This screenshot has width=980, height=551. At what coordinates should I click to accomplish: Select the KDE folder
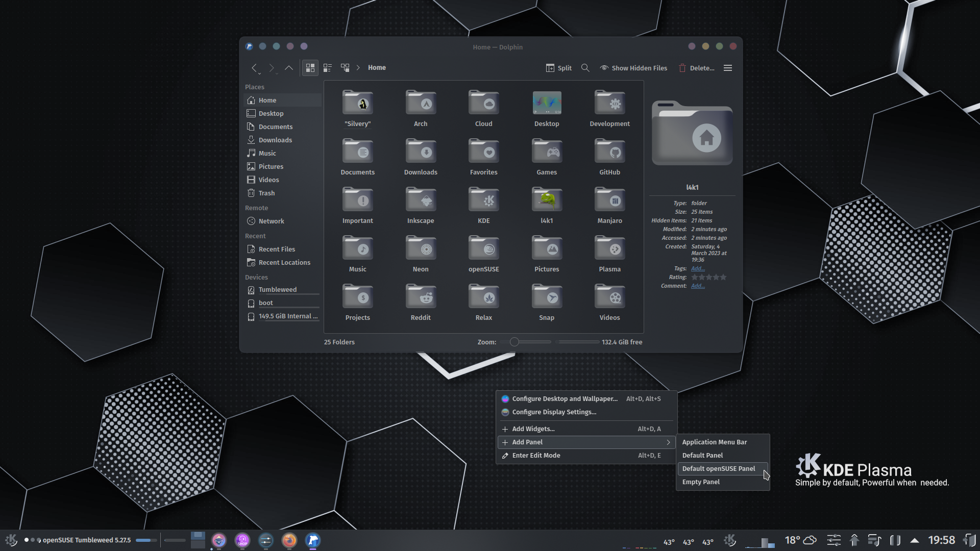click(x=483, y=206)
